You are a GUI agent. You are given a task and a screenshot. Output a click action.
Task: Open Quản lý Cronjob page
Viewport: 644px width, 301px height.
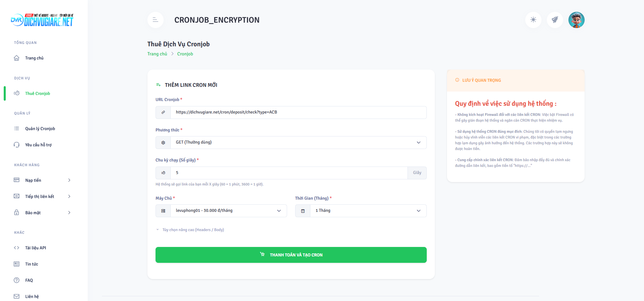40,129
